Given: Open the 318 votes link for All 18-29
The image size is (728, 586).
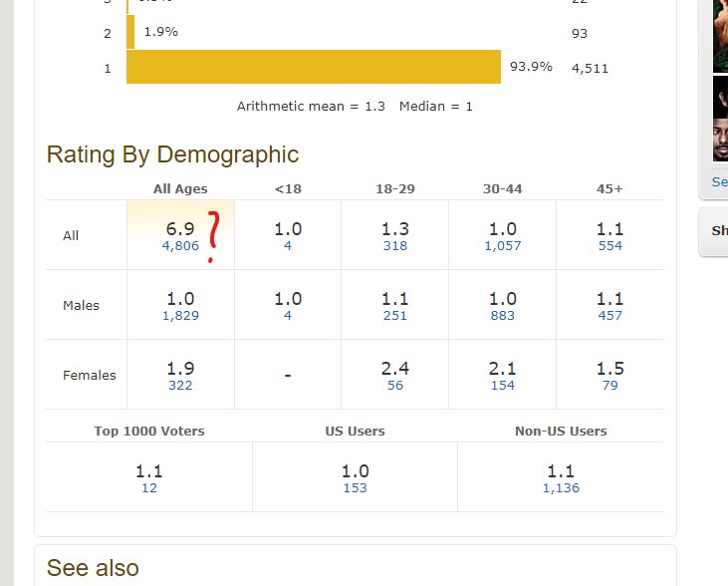Looking at the screenshot, I should click(395, 245).
